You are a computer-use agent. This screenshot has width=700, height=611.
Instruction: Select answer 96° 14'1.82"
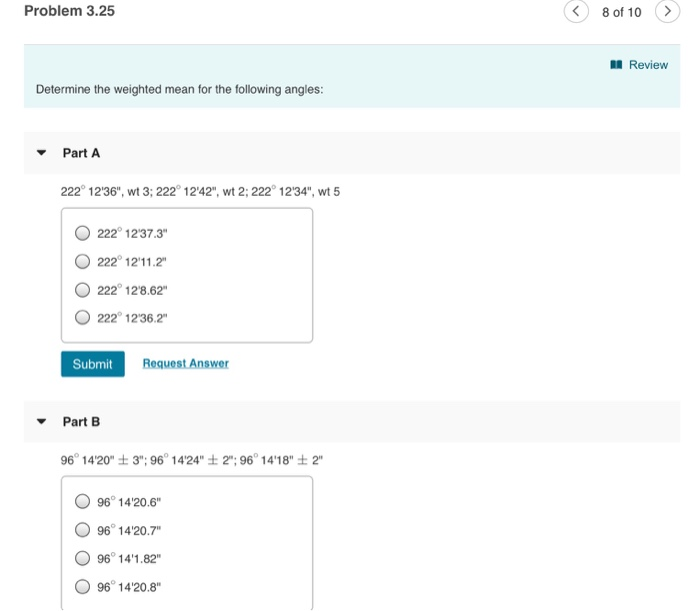(x=82, y=558)
